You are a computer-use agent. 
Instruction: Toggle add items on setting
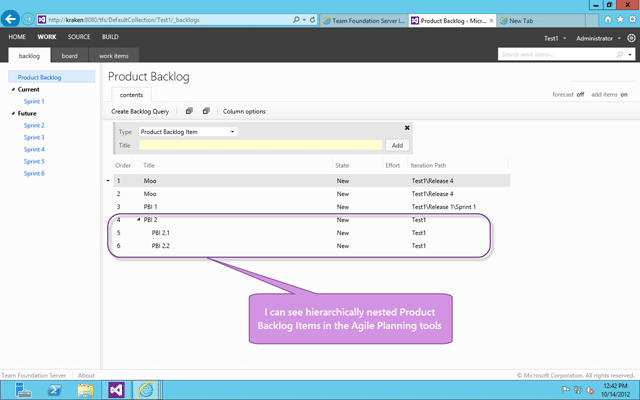(x=609, y=94)
